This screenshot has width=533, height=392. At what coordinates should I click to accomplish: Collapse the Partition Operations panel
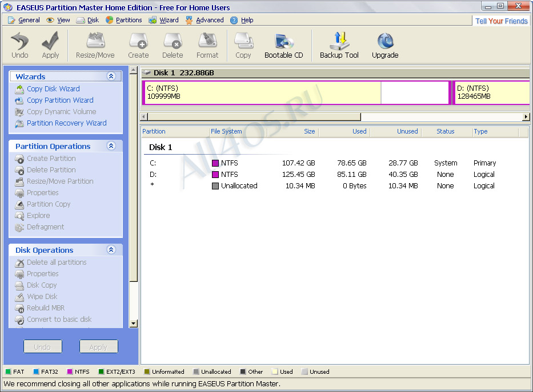111,146
